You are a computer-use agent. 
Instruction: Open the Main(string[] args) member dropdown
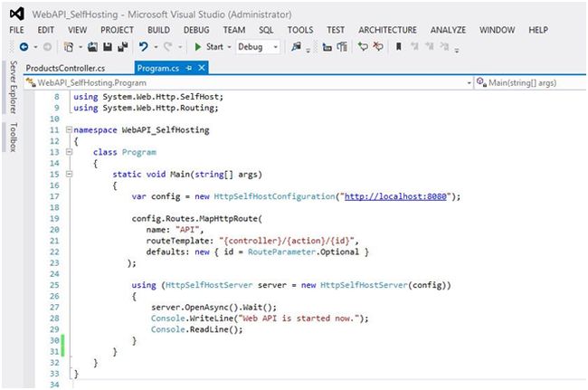point(531,83)
